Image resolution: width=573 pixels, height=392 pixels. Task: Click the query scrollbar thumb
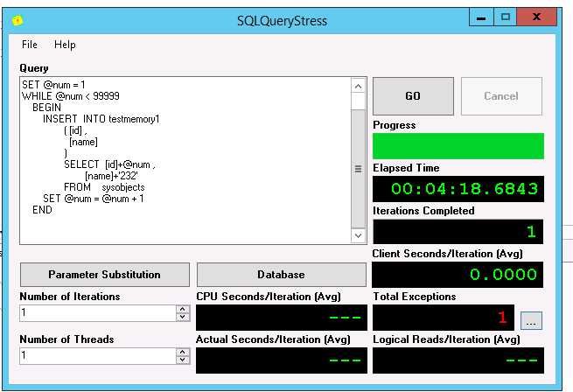[358, 169]
